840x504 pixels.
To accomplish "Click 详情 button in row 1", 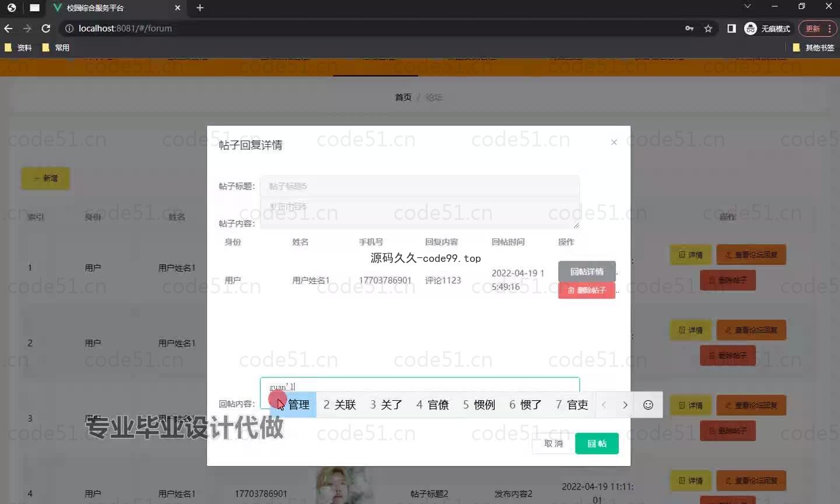I will 691,255.
